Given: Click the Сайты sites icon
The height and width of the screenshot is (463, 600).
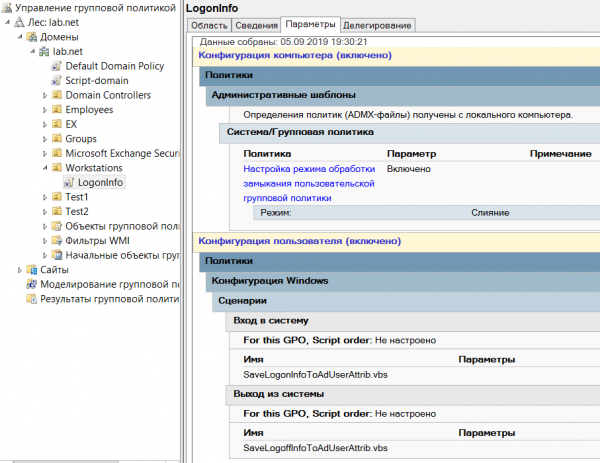Looking at the screenshot, I should click(x=32, y=270).
